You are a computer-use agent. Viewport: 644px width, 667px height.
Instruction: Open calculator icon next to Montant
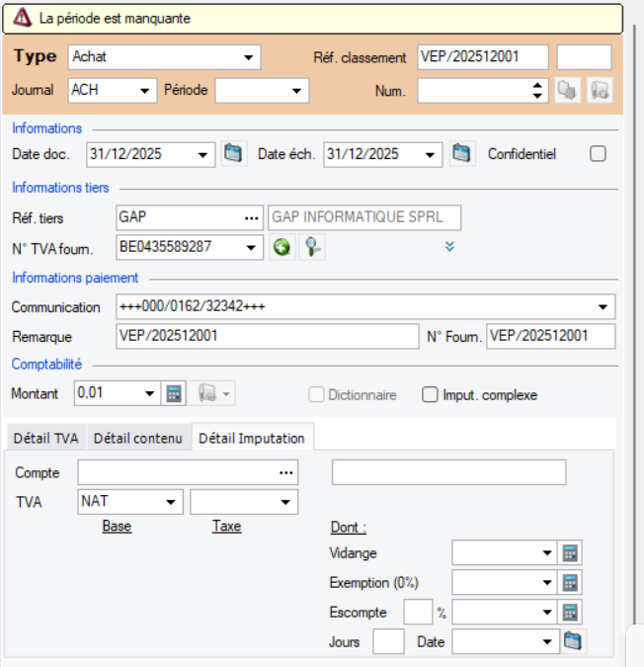point(174,393)
